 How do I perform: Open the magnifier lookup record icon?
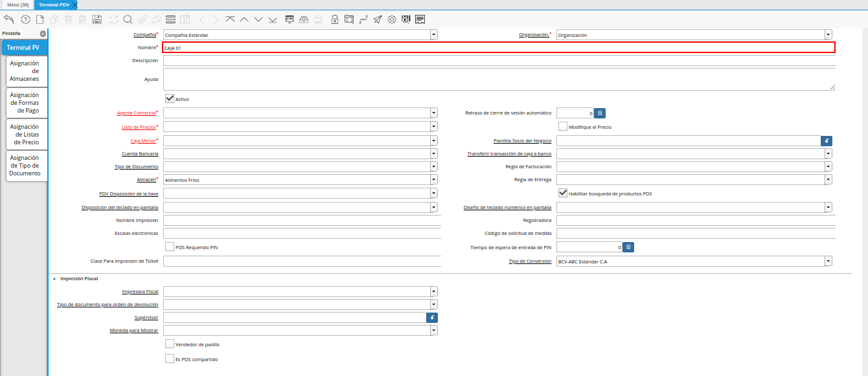(x=128, y=19)
